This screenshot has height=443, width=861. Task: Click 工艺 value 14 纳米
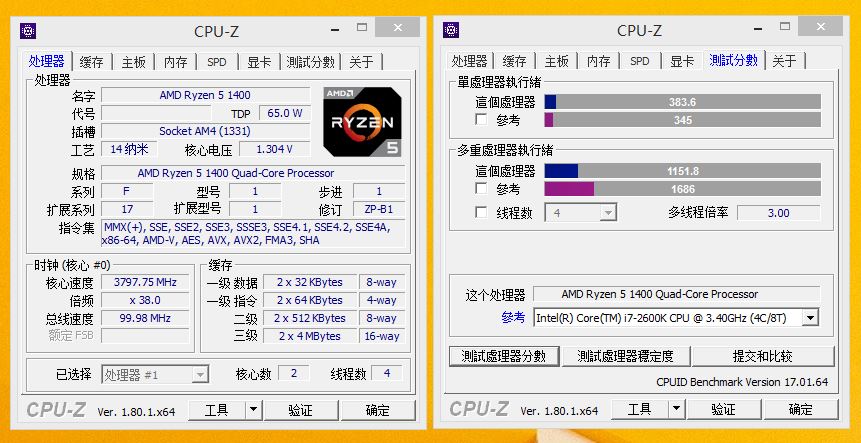[x=129, y=149]
